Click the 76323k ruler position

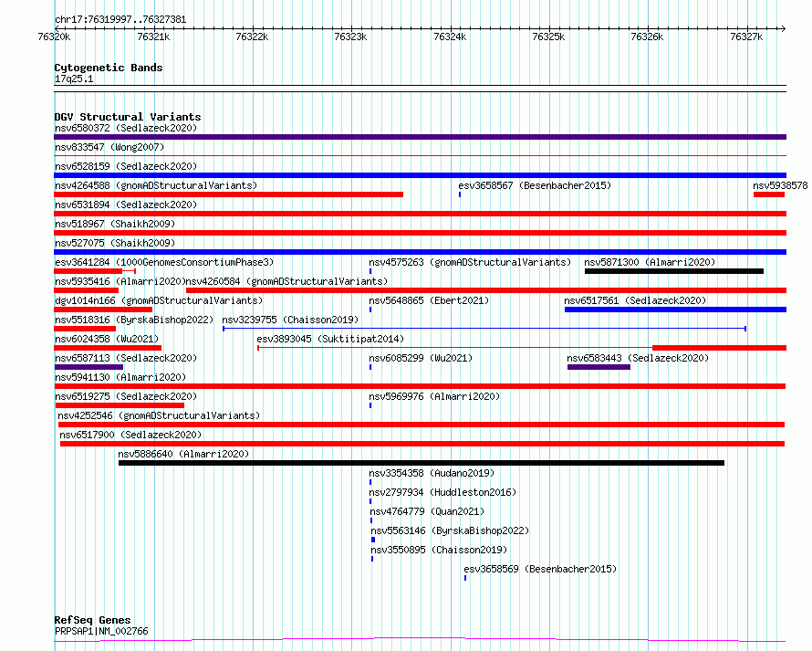[x=350, y=37]
